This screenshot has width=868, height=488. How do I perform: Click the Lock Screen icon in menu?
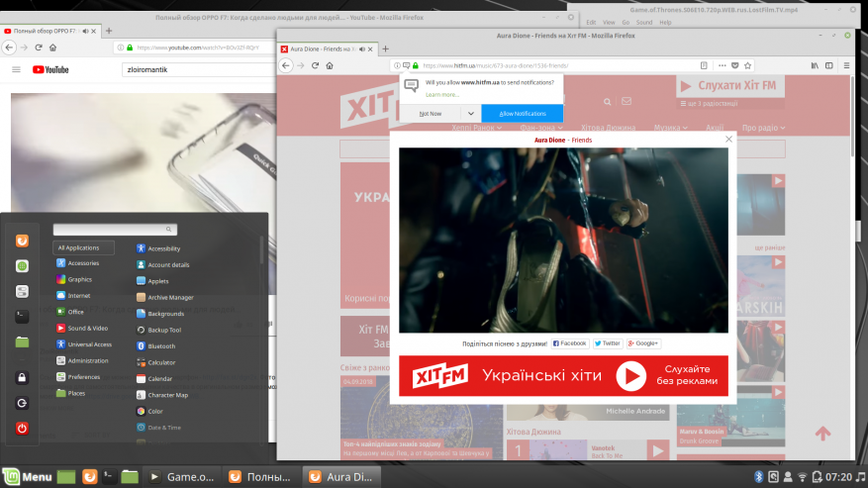pos(22,378)
